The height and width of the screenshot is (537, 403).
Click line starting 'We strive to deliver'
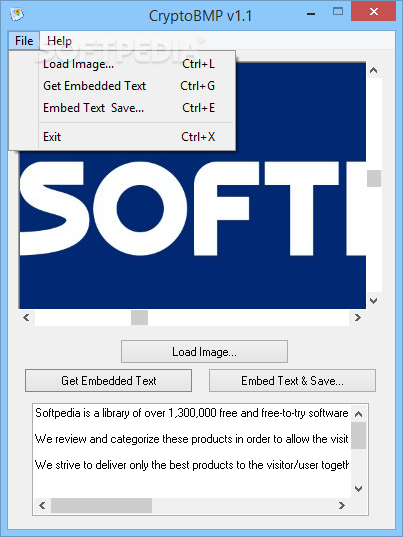192,465
